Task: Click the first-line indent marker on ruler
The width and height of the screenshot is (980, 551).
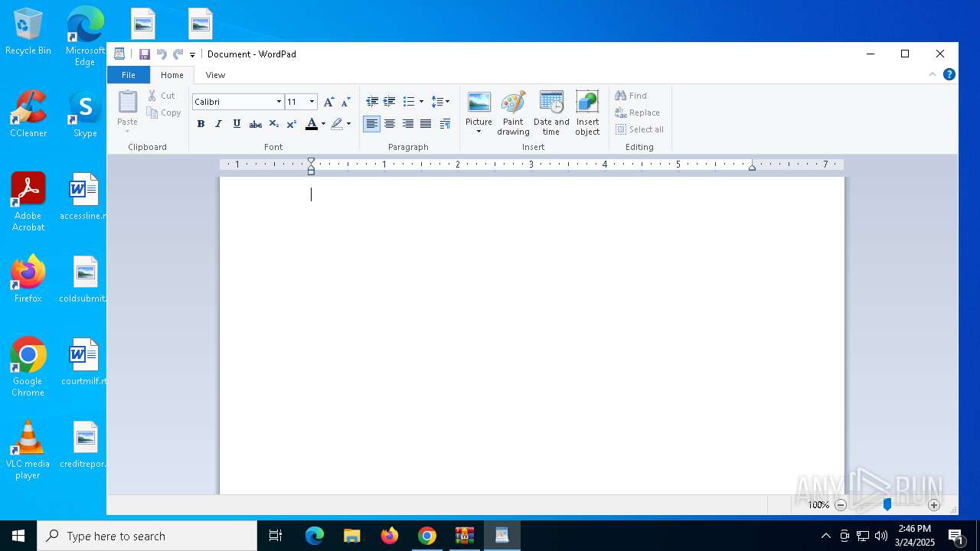Action: coord(311,161)
